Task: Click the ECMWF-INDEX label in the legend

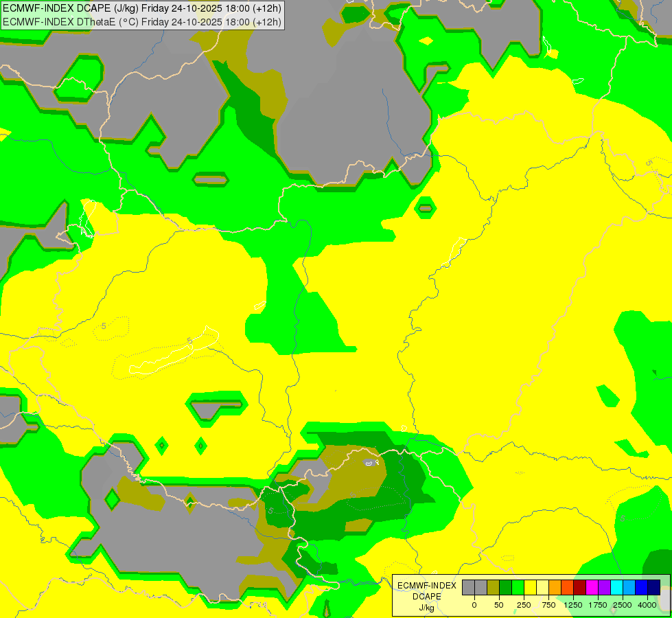Action: click(x=427, y=586)
